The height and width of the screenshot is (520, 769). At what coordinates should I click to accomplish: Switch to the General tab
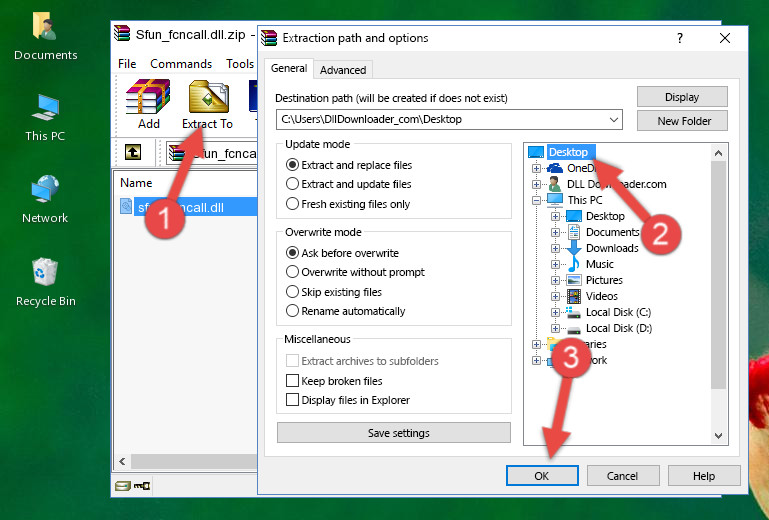click(289, 68)
